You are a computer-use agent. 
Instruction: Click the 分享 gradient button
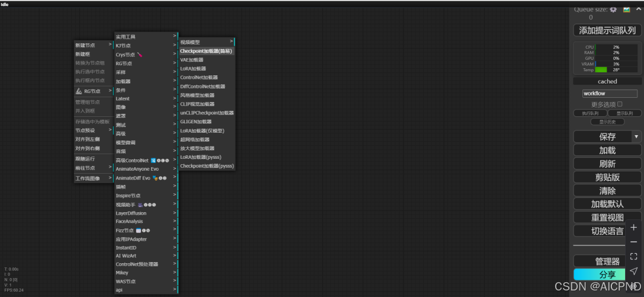pyautogui.click(x=607, y=274)
